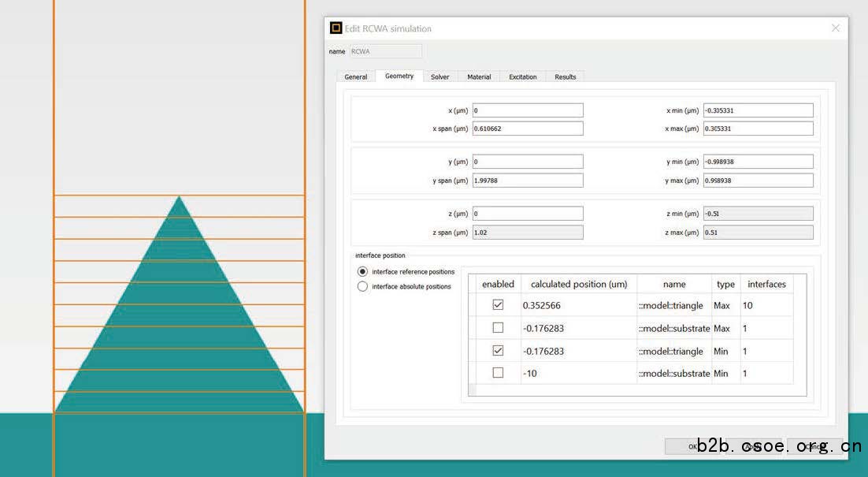Go to the Results tab
Screen dimensions: 868x477
(565, 77)
